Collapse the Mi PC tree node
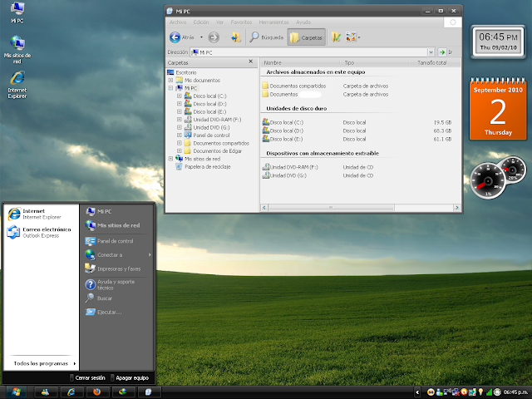This screenshot has width=532, height=399. (x=170, y=88)
